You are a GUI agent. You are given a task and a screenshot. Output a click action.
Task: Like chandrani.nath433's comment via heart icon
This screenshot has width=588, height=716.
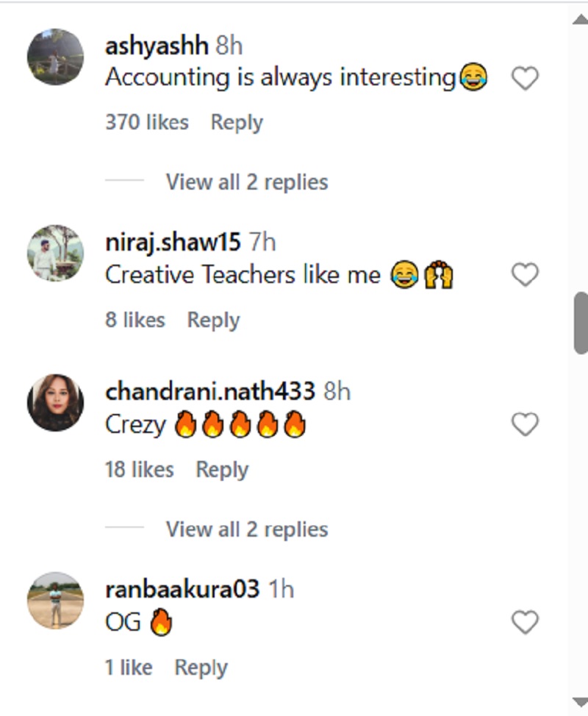tap(526, 425)
